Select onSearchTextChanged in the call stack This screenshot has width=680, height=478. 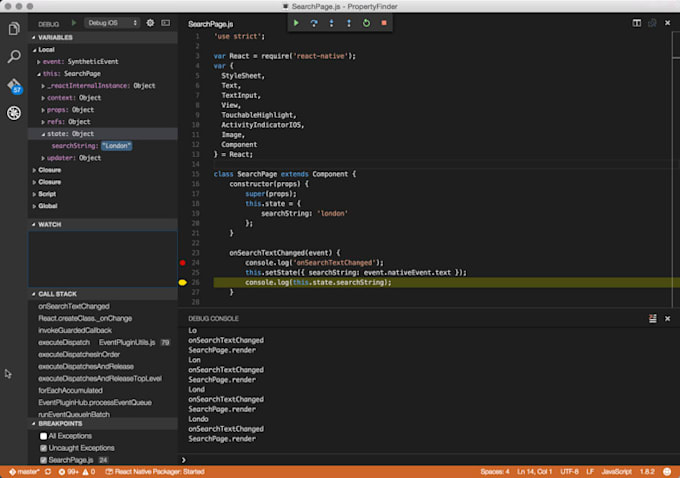pos(73,306)
